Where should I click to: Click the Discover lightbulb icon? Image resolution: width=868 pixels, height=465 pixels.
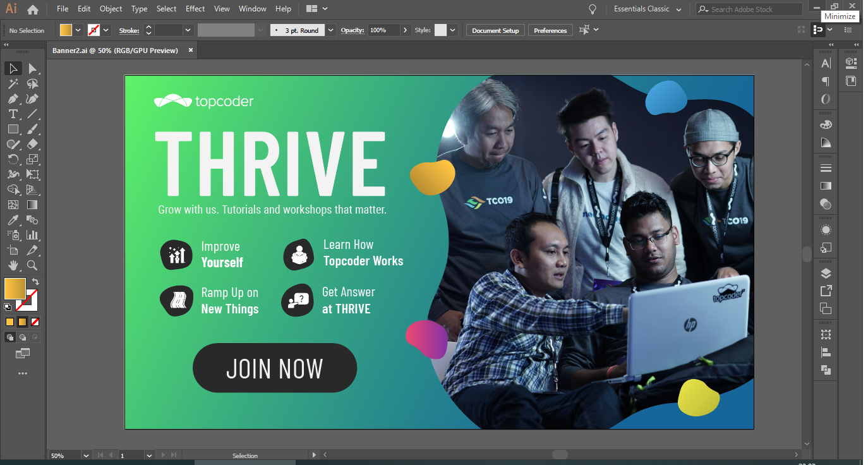[593, 9]
